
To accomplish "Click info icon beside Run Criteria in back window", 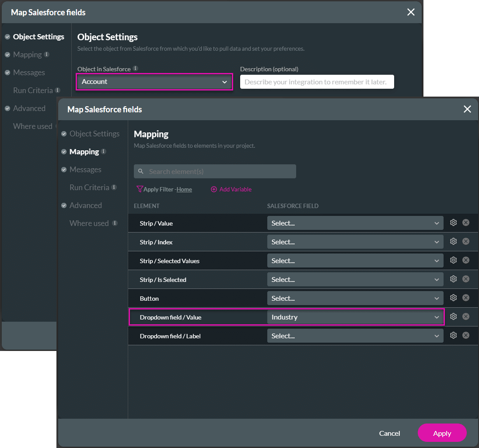I will coord(57,90).
